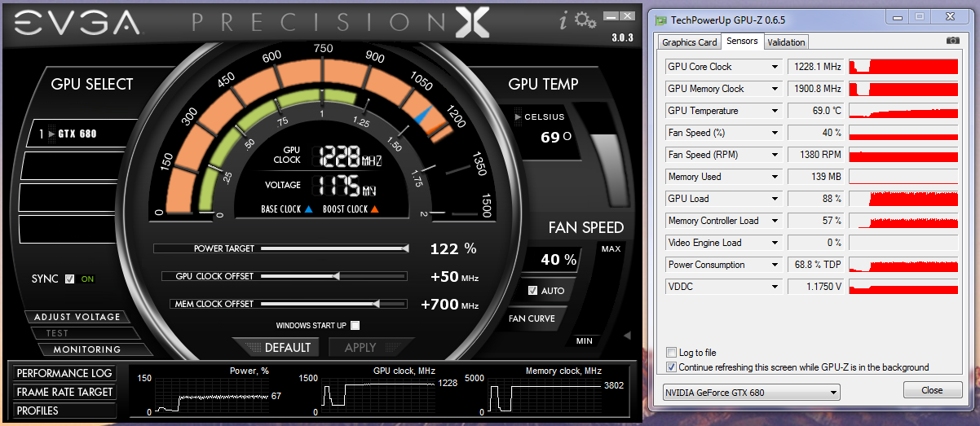Open FRAME RATE TARGET

[x=64, y=392]
